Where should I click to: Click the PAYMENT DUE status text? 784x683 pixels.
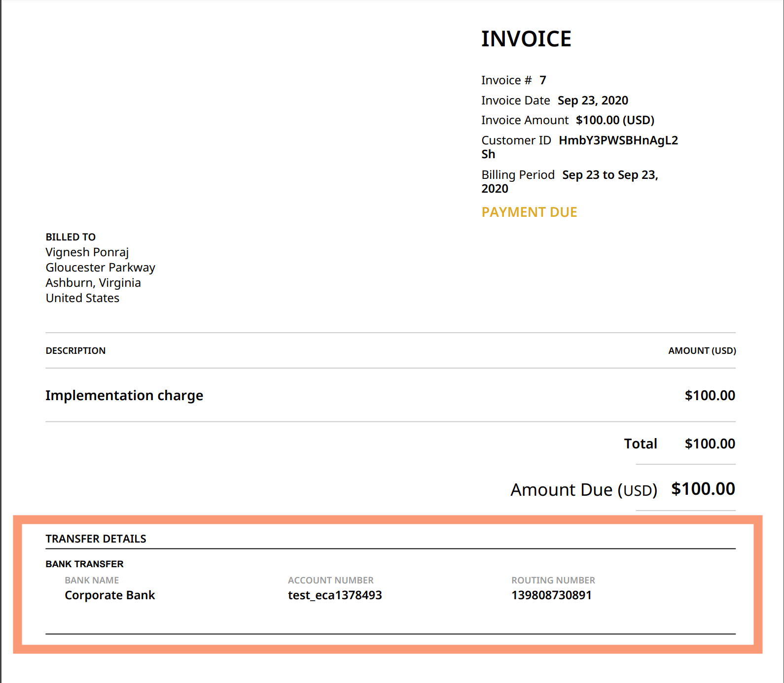(529, 212)
